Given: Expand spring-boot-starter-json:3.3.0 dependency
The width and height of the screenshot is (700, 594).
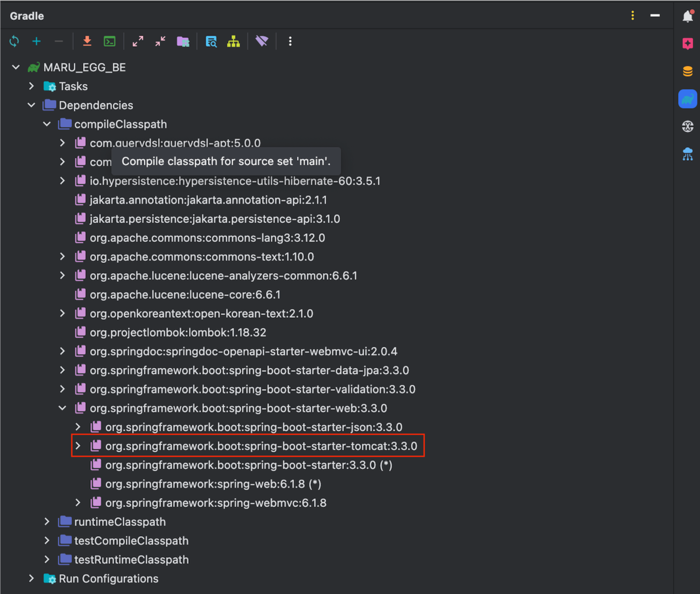Looking at the screenshot, I should point(78,427).
